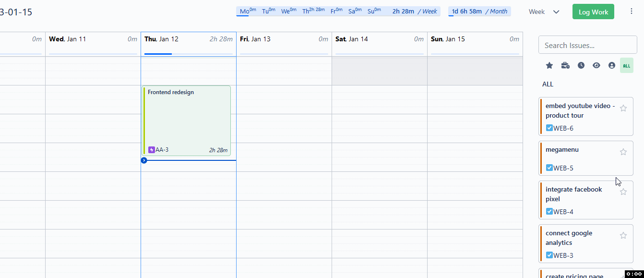This screenshot has width=644, height=278.
Task: Click the WEB-5 issue key
Action: coord(563,168)
